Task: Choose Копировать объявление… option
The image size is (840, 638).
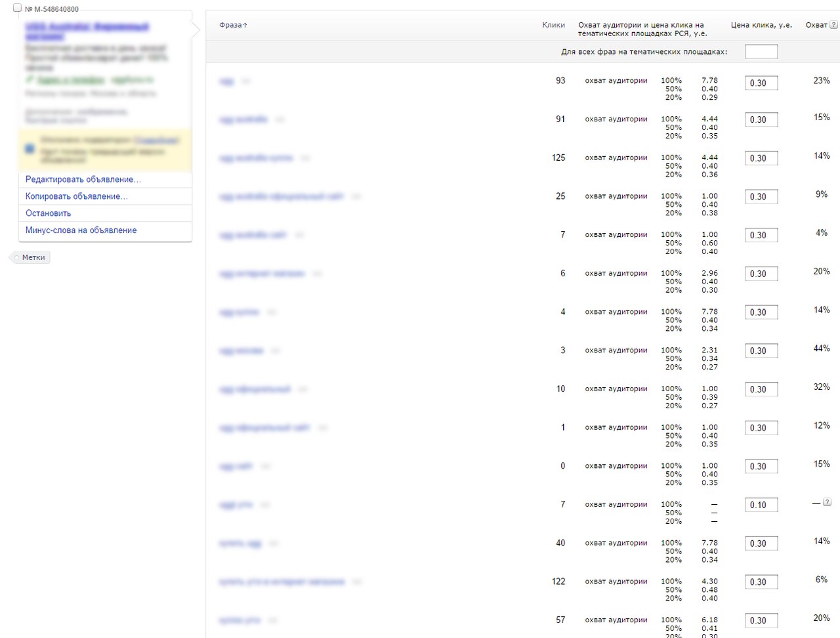Action: 76,196
